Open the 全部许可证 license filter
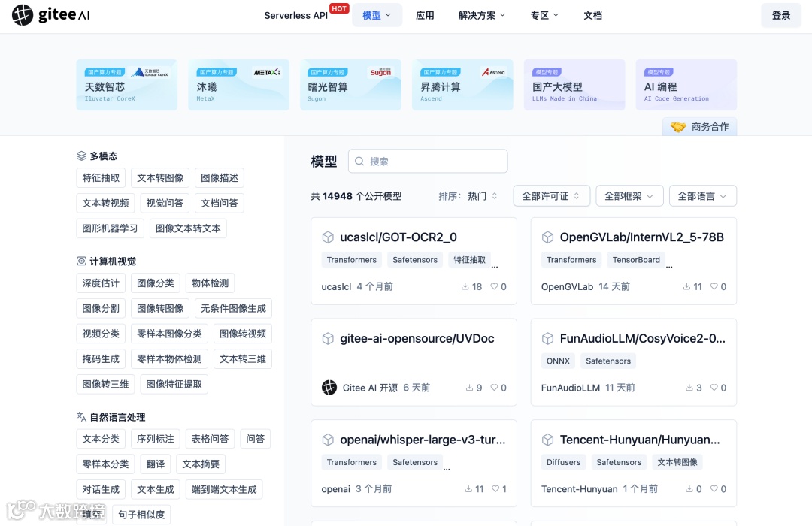Screen dimensions: 812x526 coord(552,196)
